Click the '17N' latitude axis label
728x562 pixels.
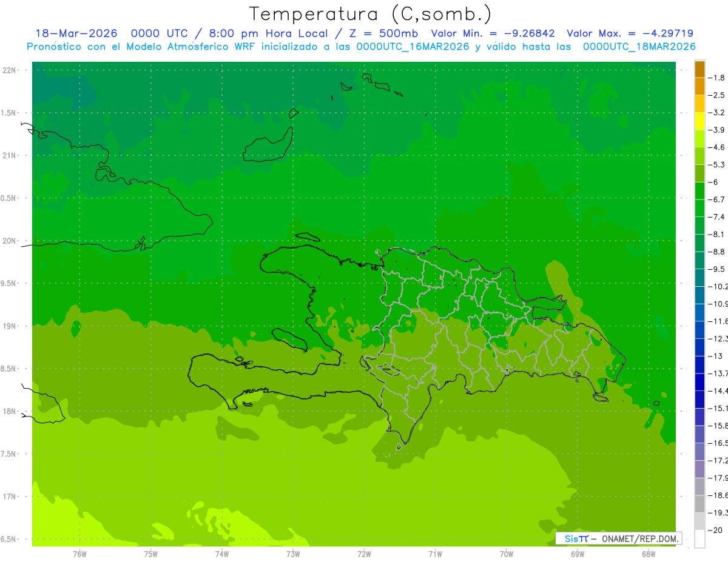click(8, 497)
